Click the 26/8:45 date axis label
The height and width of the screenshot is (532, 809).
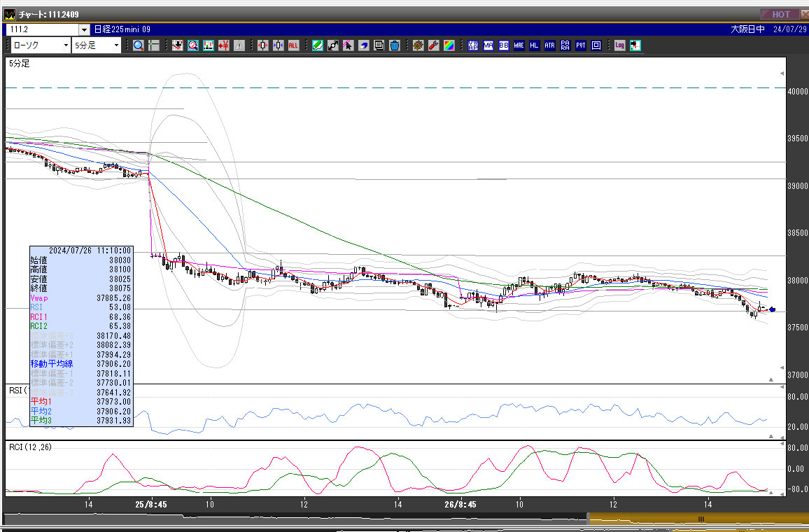pyautogui.click(x=460, y=504)
